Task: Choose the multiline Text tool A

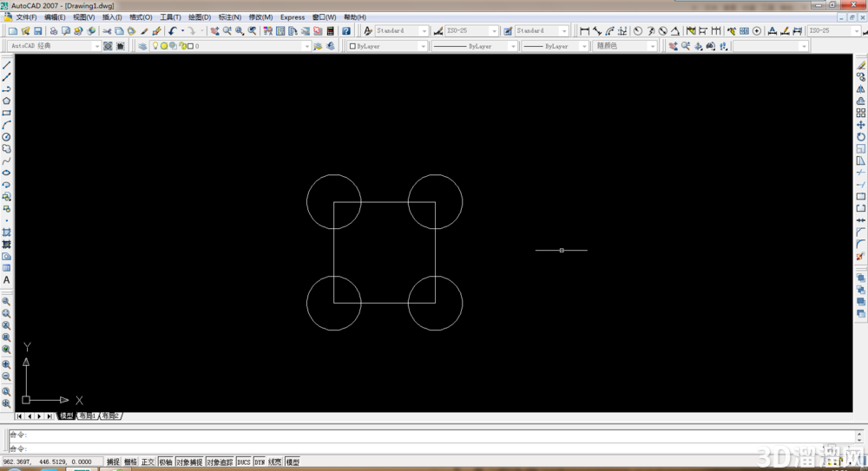Action: coord(7,280)
